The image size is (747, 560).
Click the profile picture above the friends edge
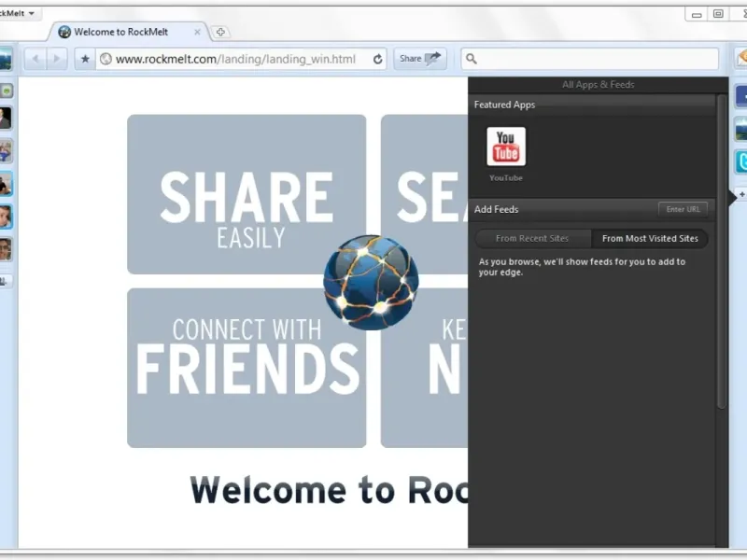pyautogui.click(x=6, y=59)
